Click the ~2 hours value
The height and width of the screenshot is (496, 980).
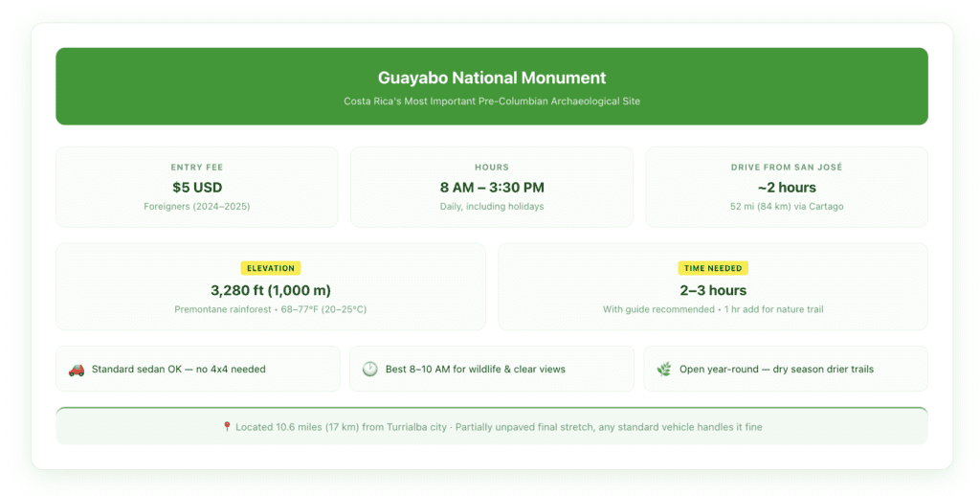coord(787,187)
